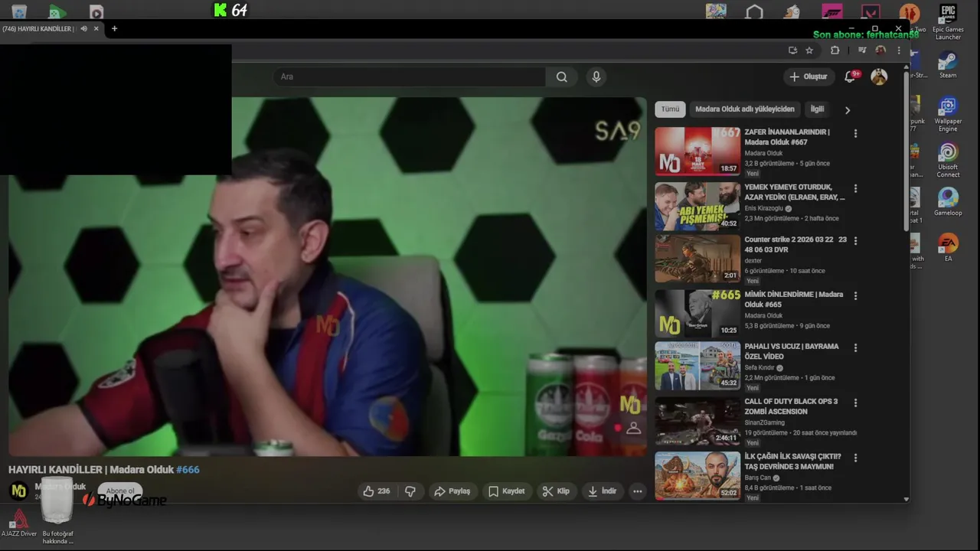Mute the tab using the speaker icon
The image size is (980, 551).
[x=83, y=28]
